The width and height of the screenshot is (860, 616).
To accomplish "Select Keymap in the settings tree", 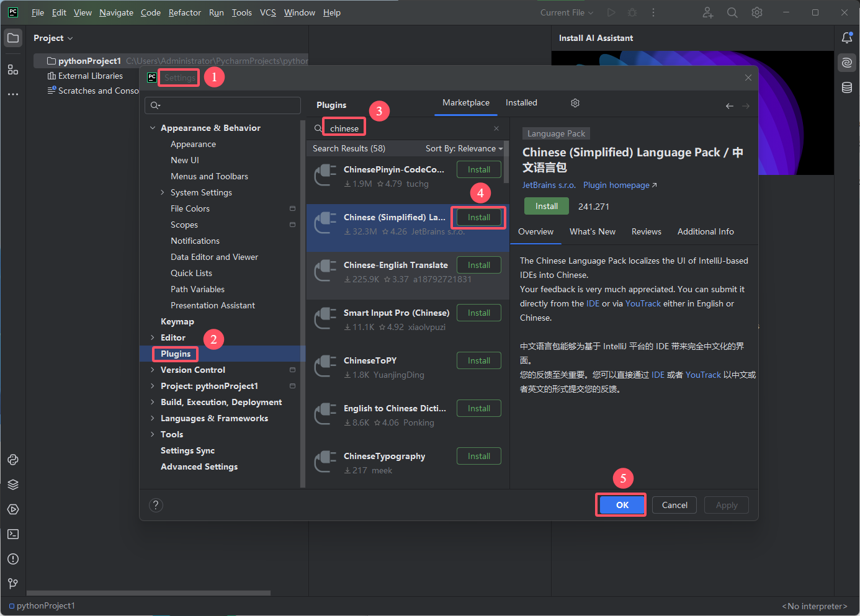I will click(177, 321).
